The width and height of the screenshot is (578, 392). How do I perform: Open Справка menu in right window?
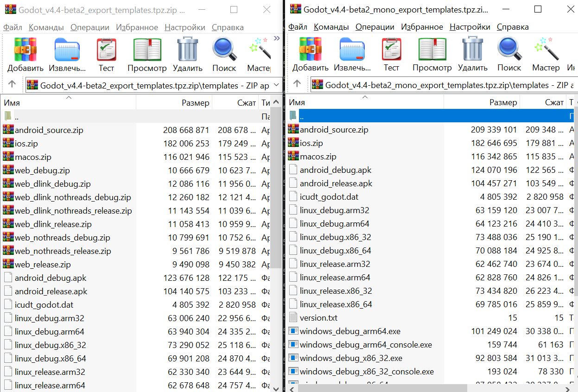pos(513,27)
